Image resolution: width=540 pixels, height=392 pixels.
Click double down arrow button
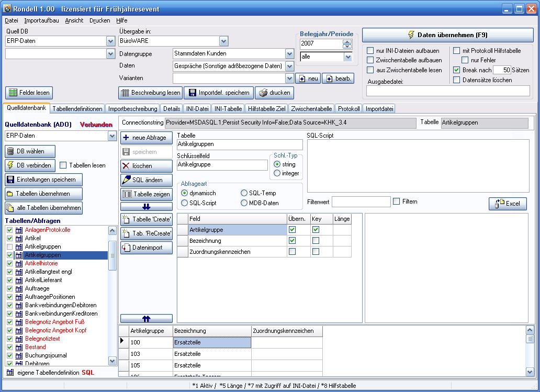[x=147, y=207]
